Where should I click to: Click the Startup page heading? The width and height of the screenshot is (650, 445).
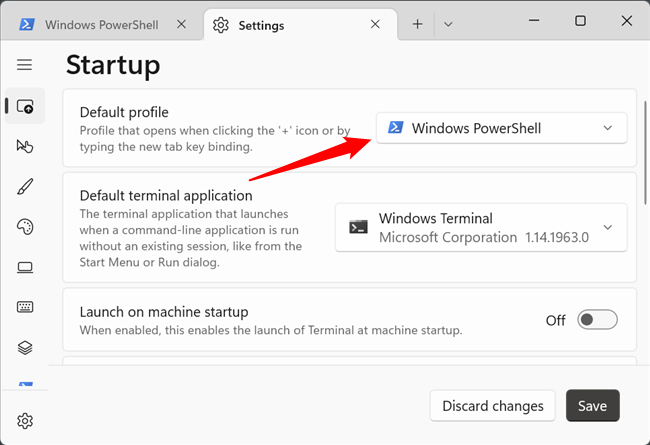point(113,65)
